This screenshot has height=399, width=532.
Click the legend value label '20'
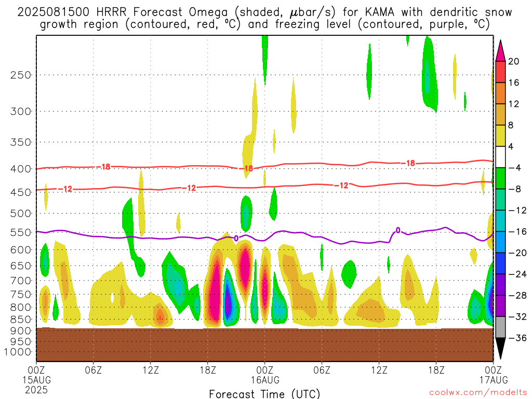pos(514,61)
